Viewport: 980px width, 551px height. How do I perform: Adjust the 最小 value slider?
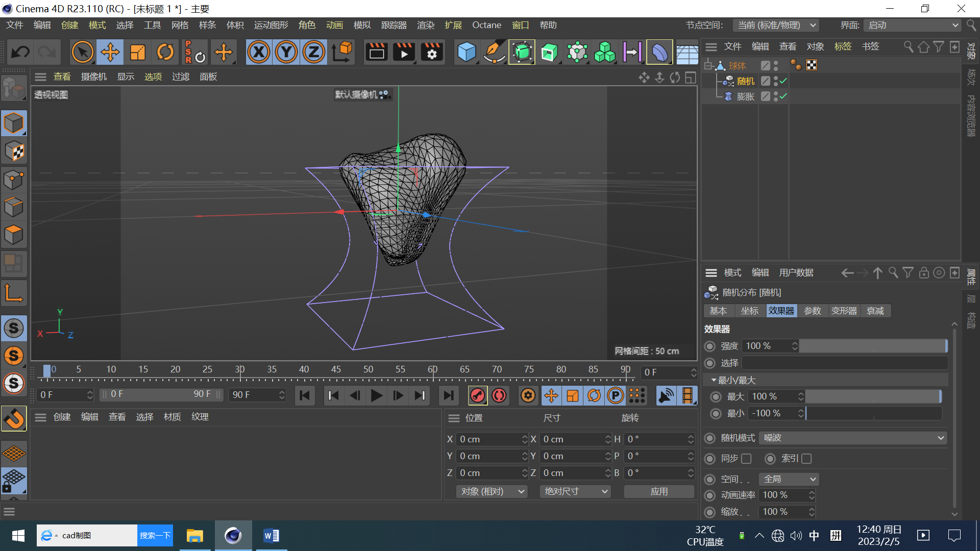(873, 413)
